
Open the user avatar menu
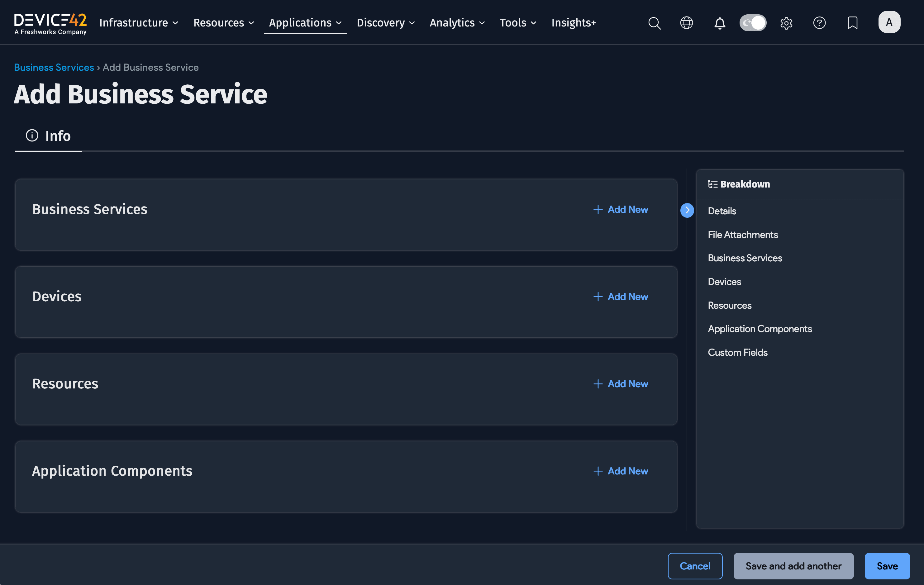point(889,22)
